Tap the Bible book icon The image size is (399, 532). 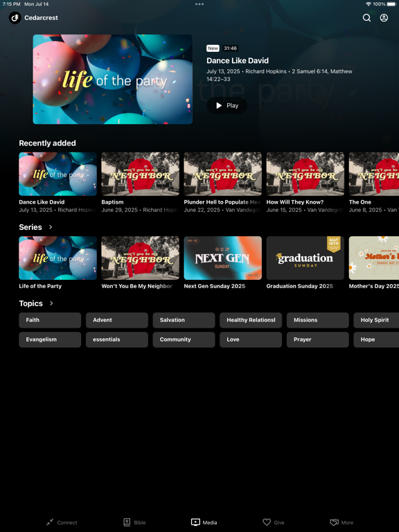pyautogui.click(x=127, y=522)
